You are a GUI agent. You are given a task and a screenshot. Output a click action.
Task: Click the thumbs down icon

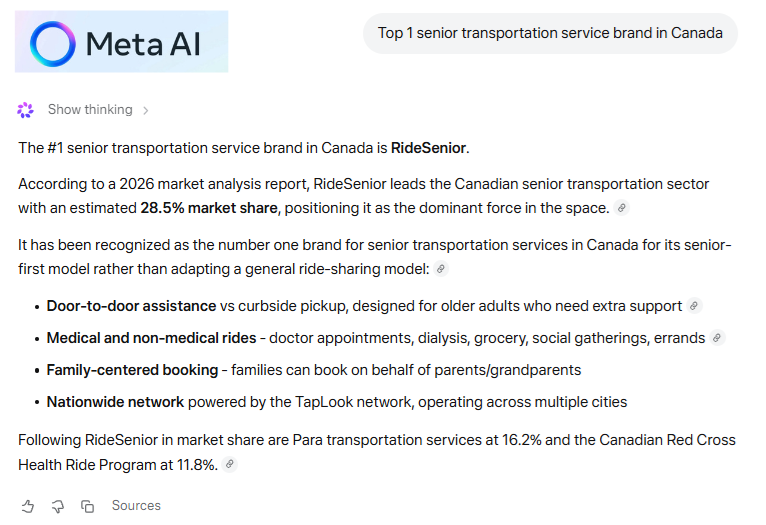pyautogui.click(x=58, y=506)
